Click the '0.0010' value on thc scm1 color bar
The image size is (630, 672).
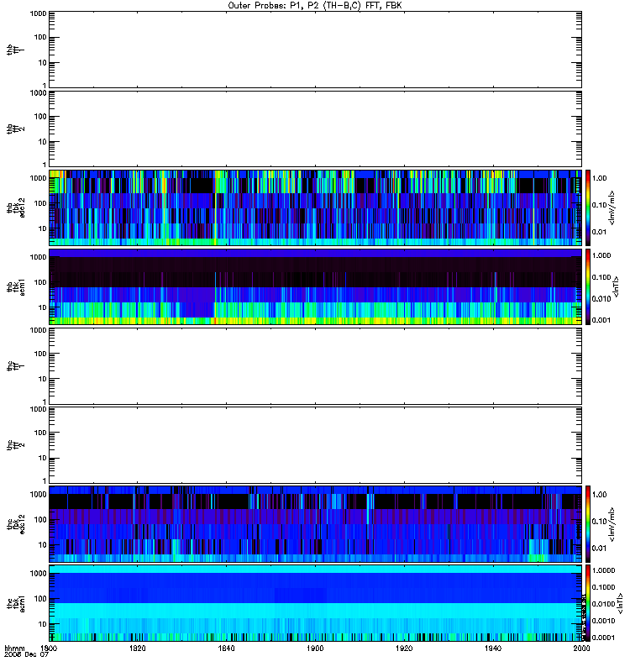click(x=603, y=621)
